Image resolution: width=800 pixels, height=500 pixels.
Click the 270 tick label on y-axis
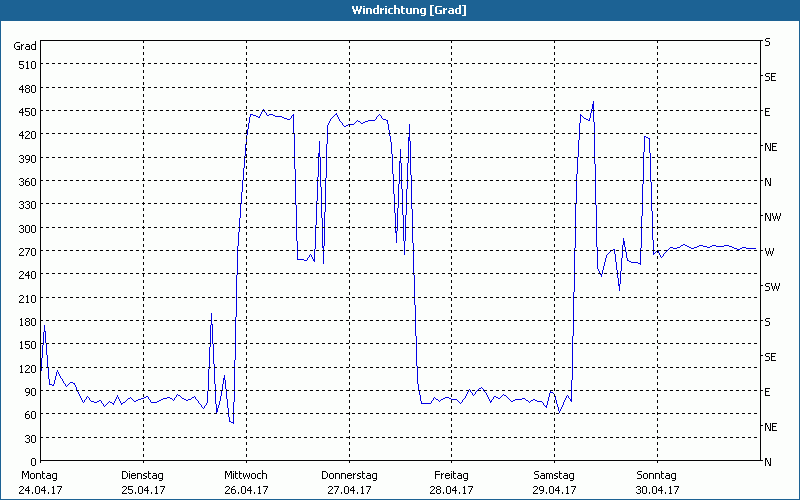point(26,252)
